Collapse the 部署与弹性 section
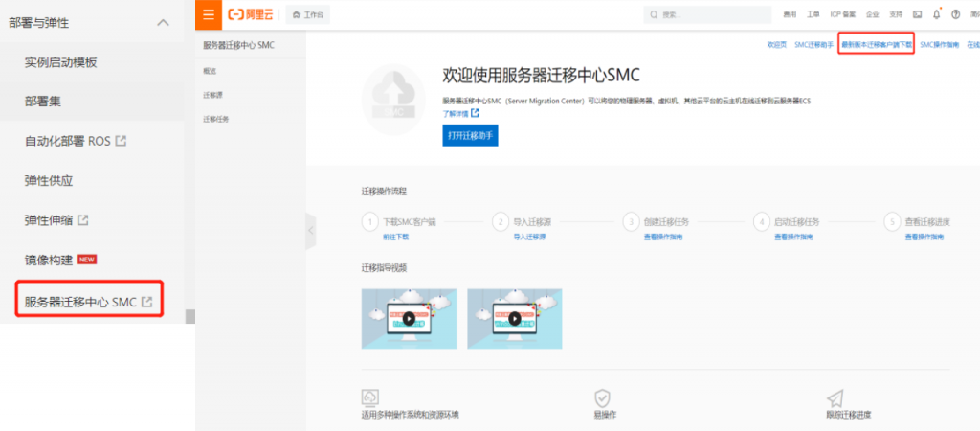This screenshot has width=980, height=431. point(163,23)
